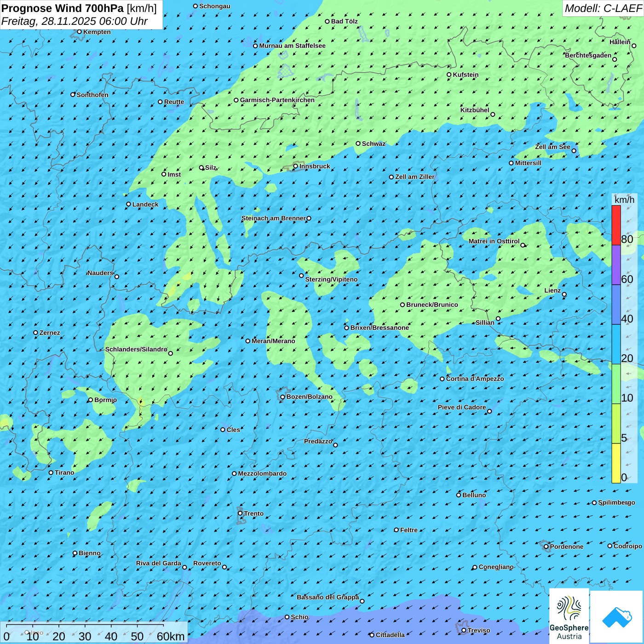Click the 'Codroipo' label
Screen dimensions: 644x644
627,546
